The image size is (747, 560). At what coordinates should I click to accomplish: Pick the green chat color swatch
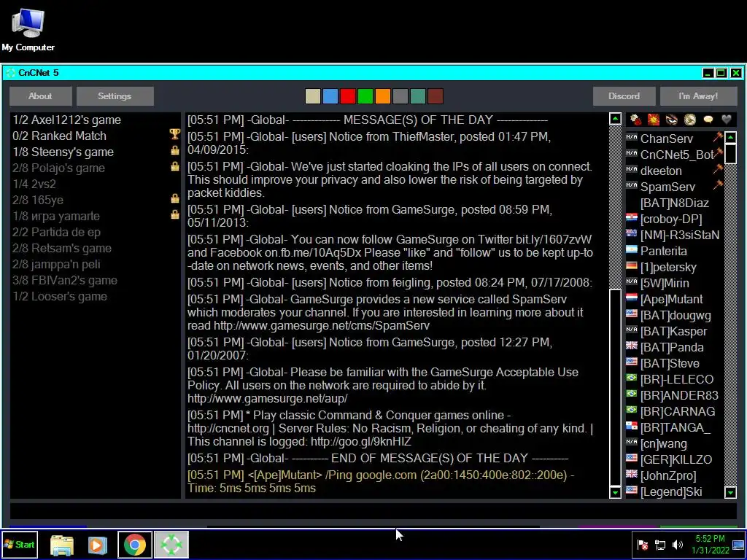(365, 96)
